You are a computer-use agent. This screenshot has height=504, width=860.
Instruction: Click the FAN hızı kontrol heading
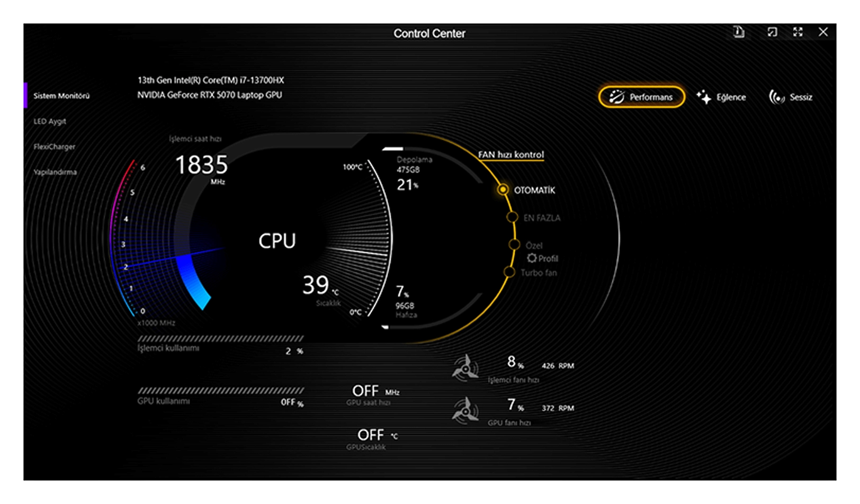511,155
